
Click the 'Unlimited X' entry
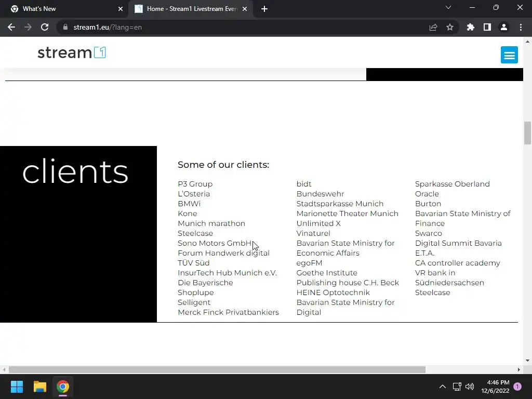point(318,223)
